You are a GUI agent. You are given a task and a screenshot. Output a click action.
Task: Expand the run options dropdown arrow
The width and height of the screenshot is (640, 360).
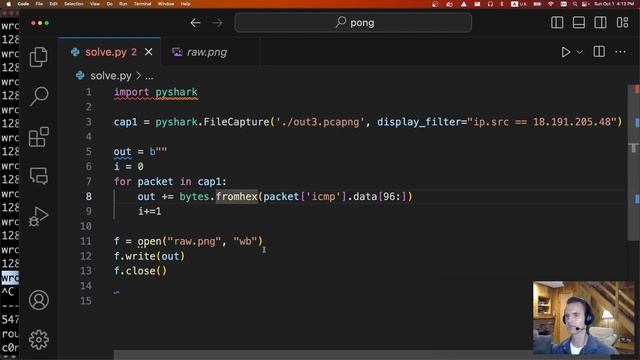click(580, 52)
